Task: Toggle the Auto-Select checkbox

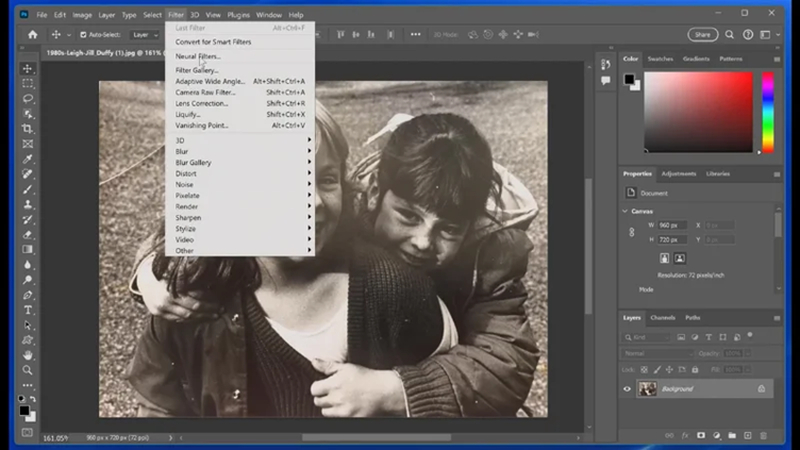Action: [83, 35]
